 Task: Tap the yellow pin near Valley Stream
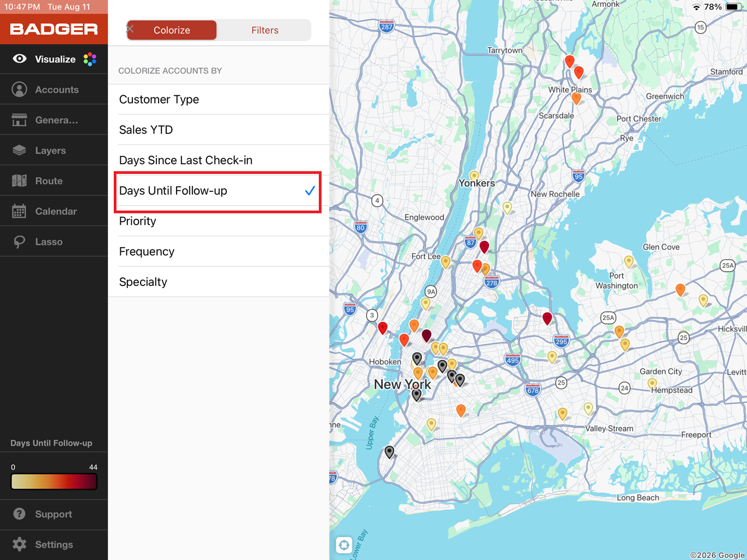(588, 408)
